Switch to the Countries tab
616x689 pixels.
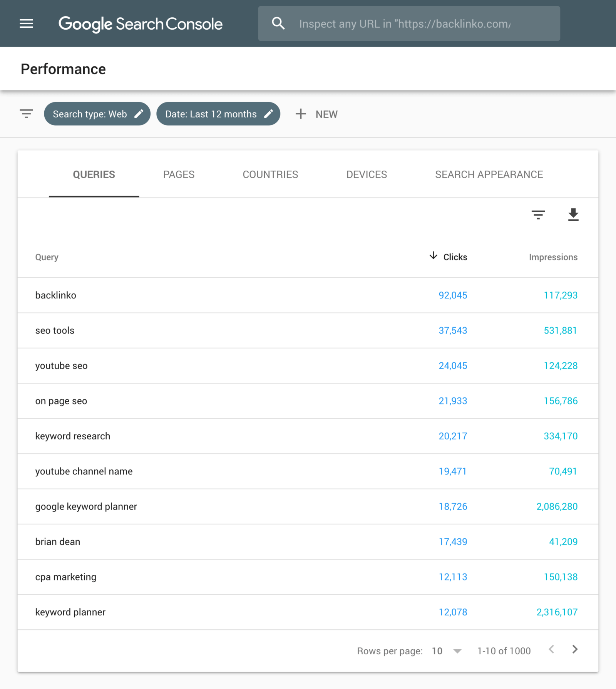coord(270,174)
